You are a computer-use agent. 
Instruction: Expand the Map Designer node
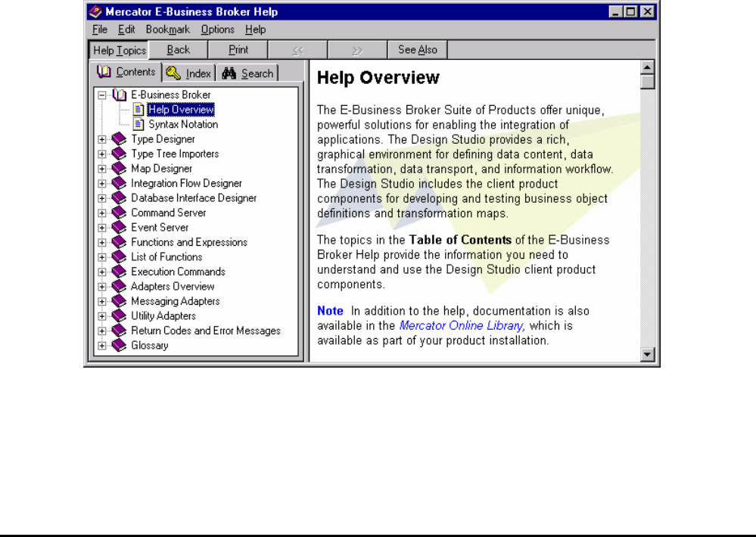(x=101, y=169)
